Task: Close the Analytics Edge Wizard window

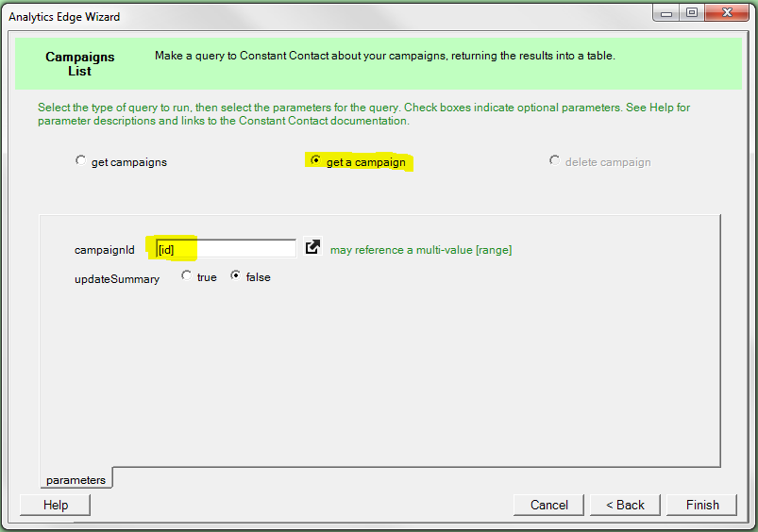Action: pyautogui.click(x=729, y=13)
